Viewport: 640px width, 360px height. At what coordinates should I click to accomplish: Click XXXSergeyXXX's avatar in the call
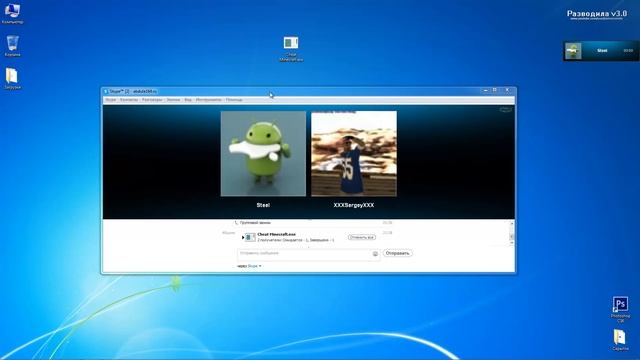354,154
